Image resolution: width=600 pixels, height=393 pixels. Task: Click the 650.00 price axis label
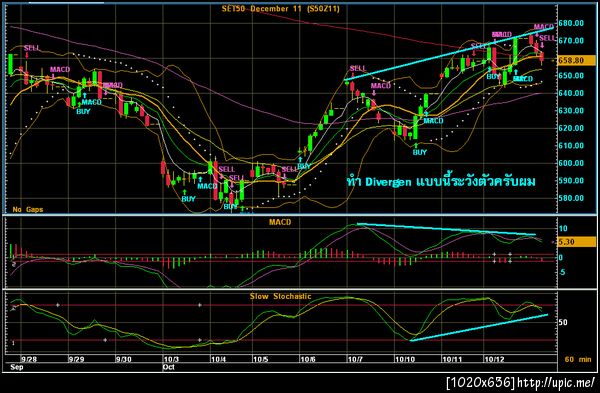click(x=571, y=75)
